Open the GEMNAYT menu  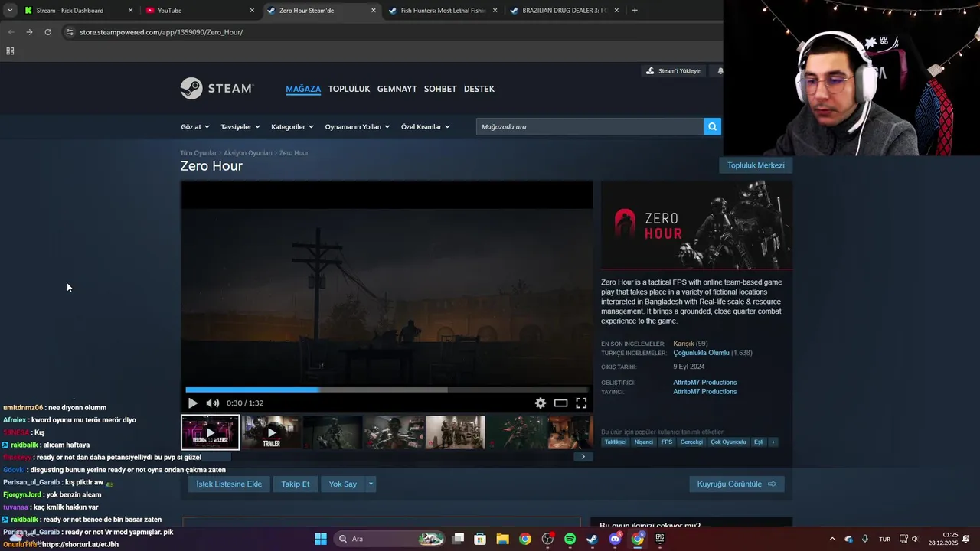[x=397, y=89]
